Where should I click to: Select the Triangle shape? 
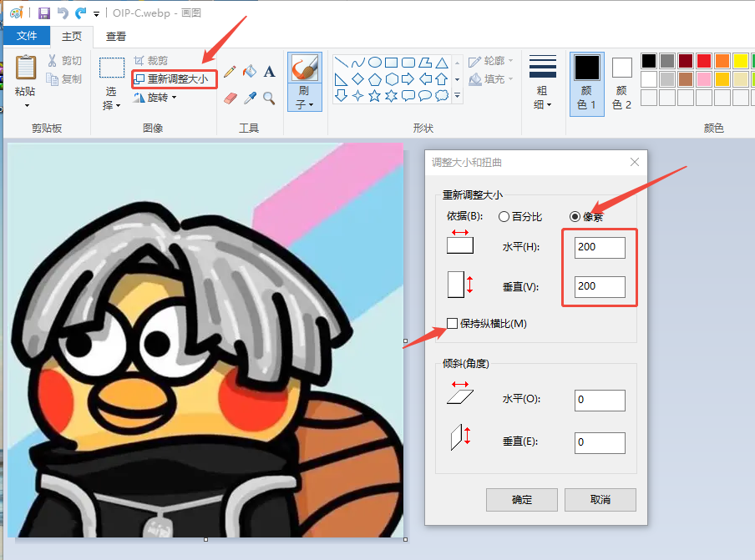coord(442,63)
